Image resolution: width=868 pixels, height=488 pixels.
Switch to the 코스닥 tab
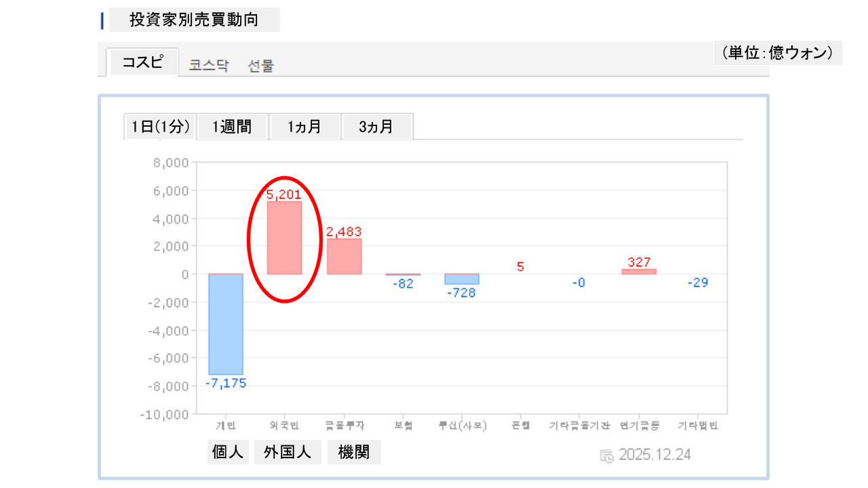coord(209,66)
